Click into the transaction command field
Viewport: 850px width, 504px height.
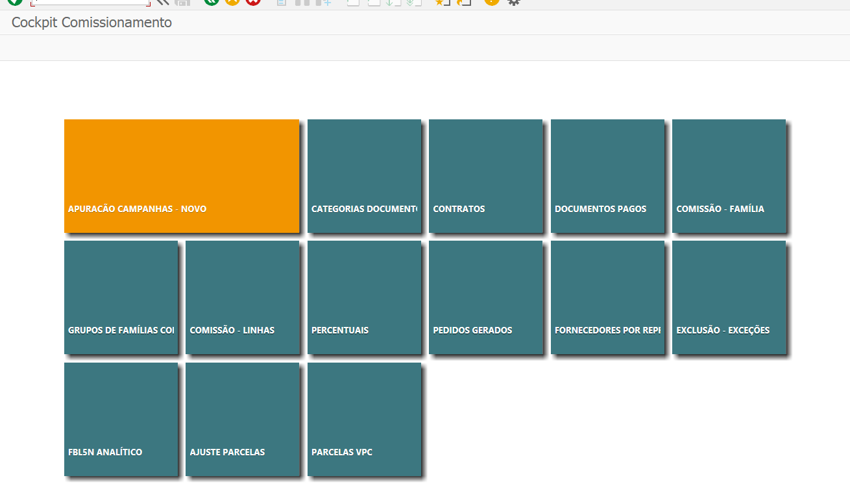pyautogui.click(x=90, y=3)
